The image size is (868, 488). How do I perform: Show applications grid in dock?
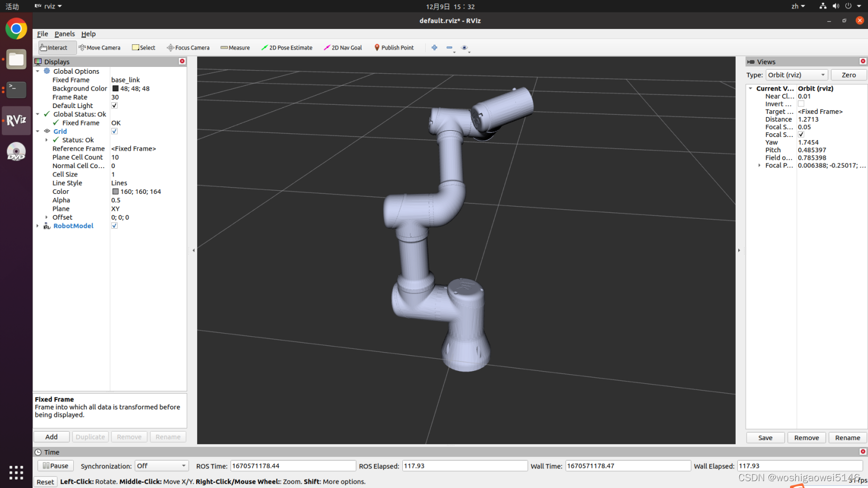coord(16,472)
